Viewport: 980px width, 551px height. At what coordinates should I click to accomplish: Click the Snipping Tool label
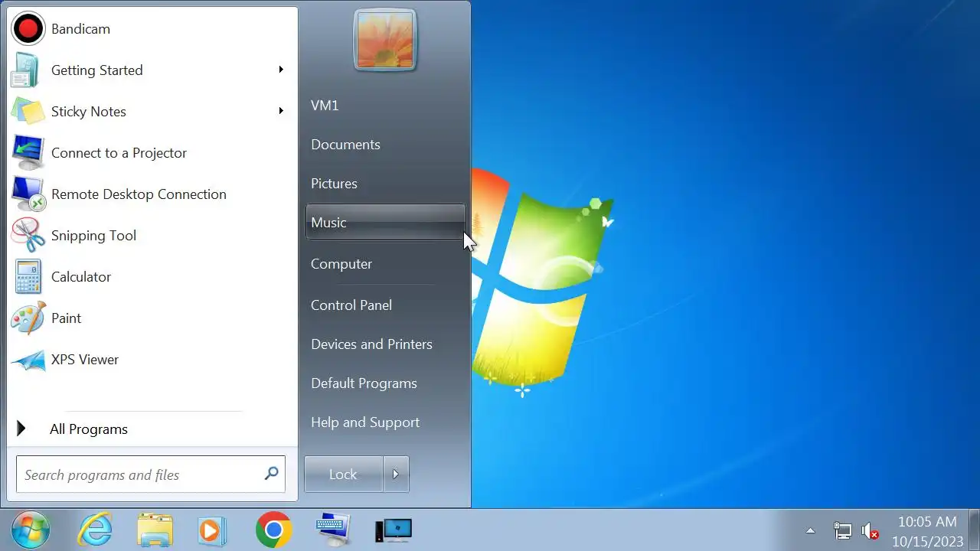point(93,236)
